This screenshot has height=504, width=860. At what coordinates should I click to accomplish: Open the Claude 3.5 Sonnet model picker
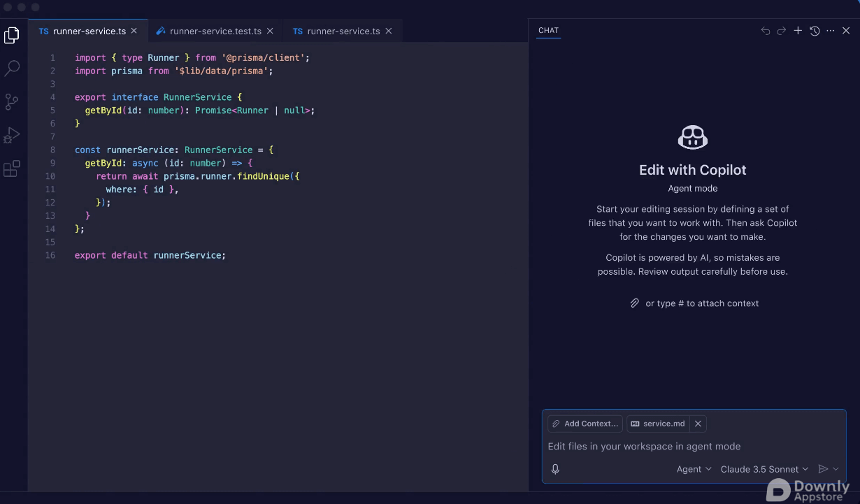[x=764, y=469]
